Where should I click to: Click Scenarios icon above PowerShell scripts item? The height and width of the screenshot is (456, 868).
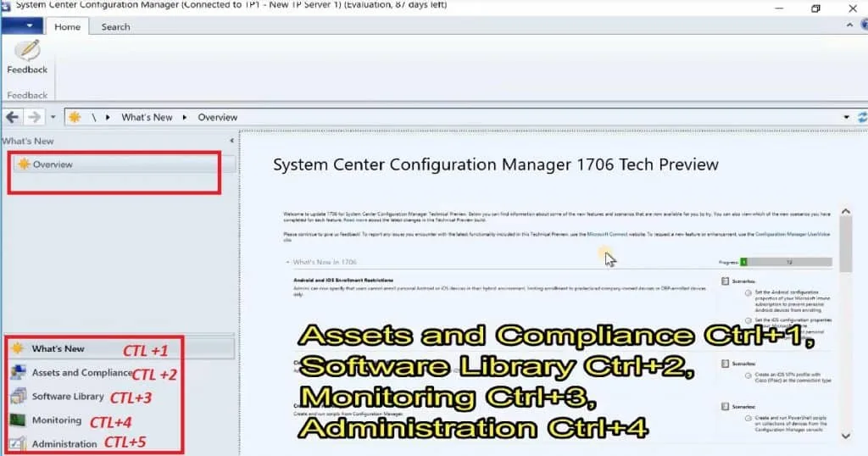(726, 407)
